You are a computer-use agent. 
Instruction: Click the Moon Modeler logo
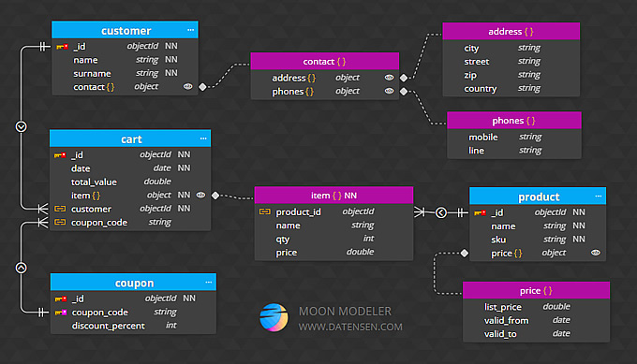(274, 317)
